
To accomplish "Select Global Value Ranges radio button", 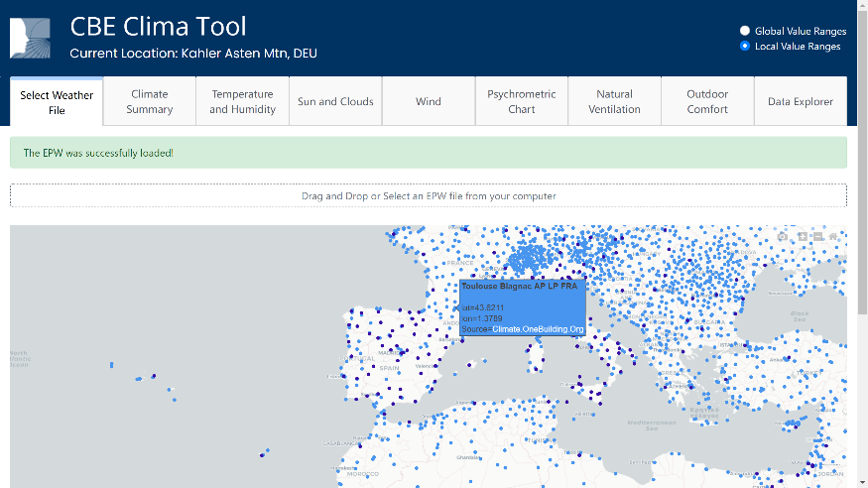I will tap(745, 31).
